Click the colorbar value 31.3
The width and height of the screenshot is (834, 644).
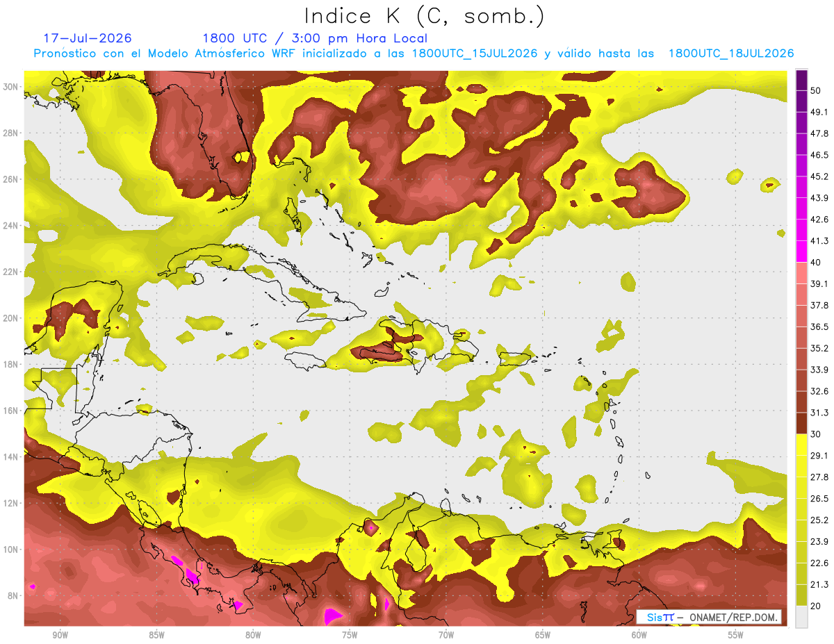[x=819, y=413]
